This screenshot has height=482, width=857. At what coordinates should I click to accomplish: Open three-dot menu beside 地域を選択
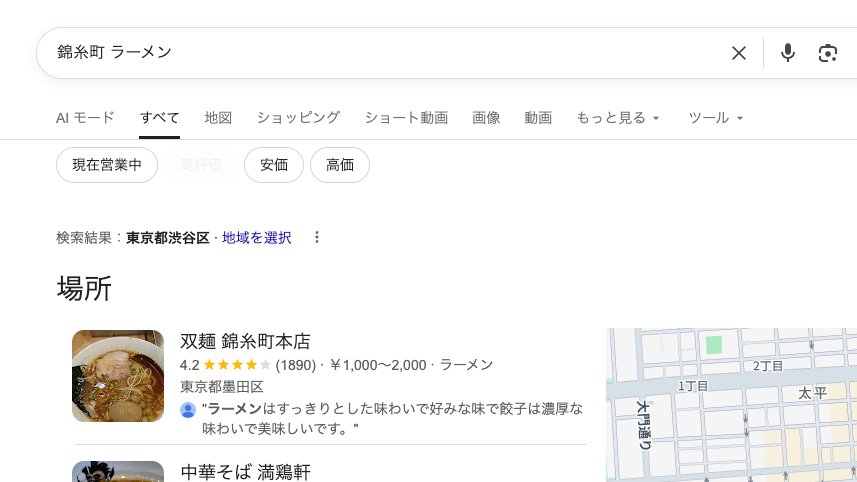317,238
